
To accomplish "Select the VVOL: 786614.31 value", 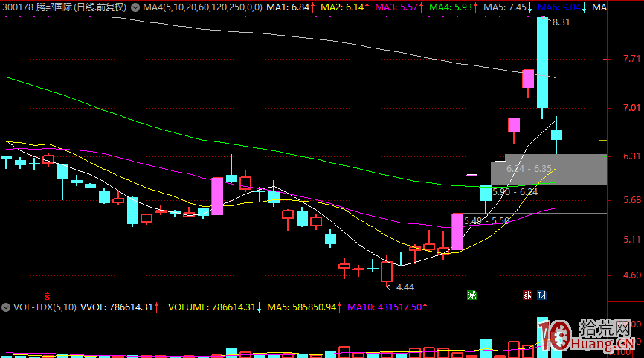I will [x=116, y=307].
